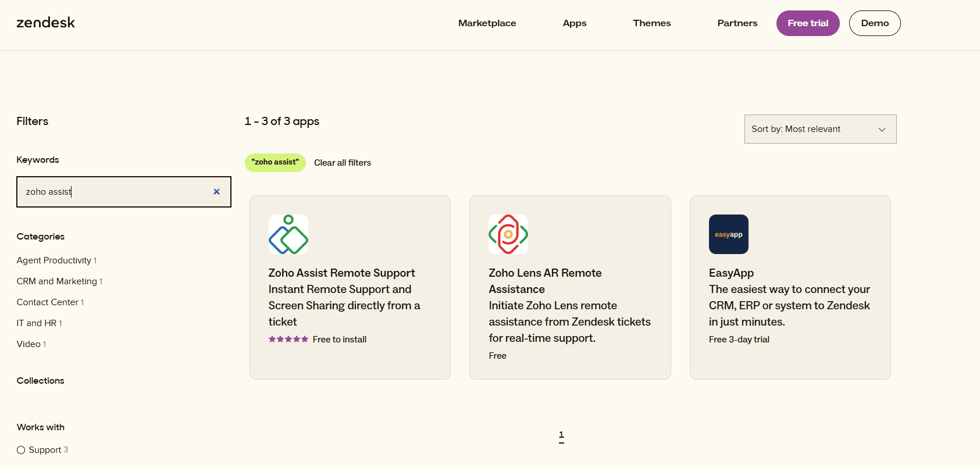Open the EasyApp app icon
Screen dimensions: 980x468
click(728, 234)
